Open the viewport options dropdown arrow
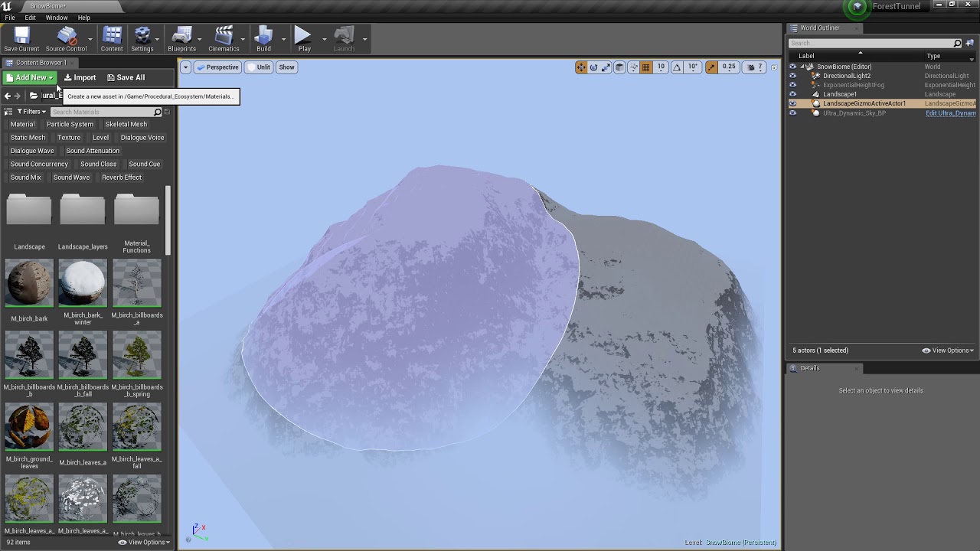 [185, 67]
